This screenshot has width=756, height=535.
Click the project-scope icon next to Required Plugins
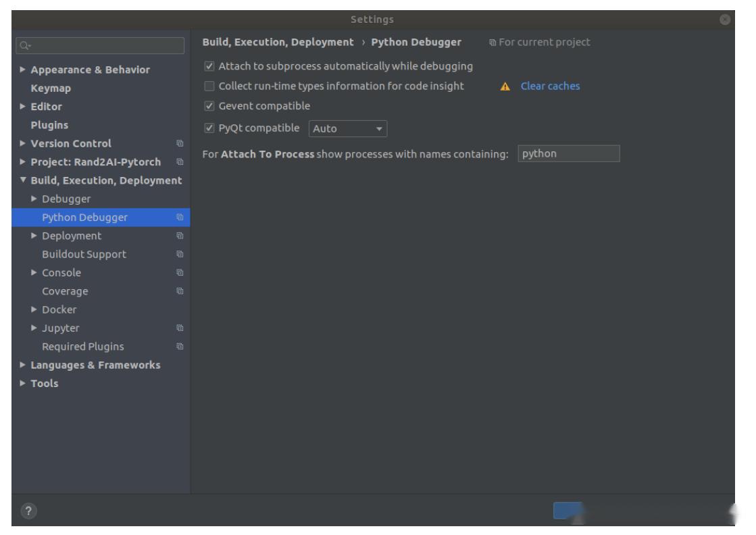click(x=180, y=347)
